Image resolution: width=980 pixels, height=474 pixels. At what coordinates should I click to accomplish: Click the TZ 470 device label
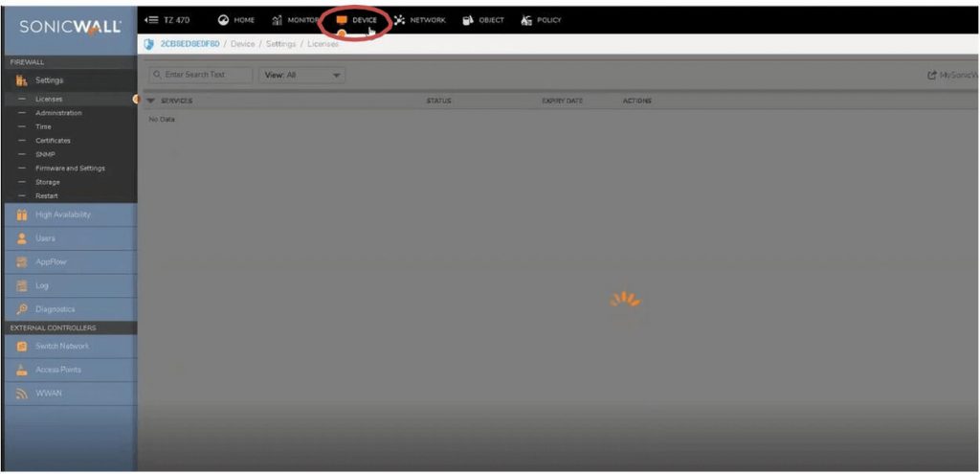(x=176, y=20)
